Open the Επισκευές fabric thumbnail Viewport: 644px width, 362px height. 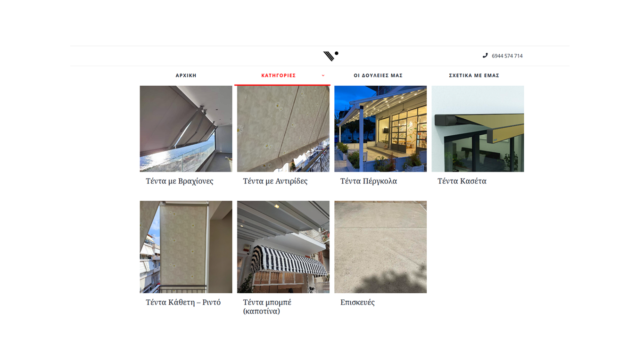pos(380,247)
